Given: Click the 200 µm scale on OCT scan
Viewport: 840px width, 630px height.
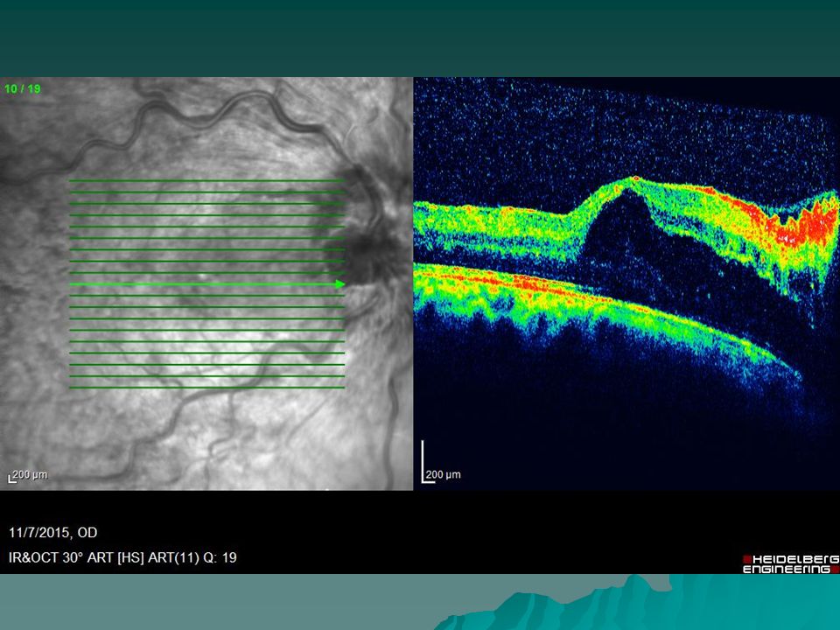Looking at the screenshot, I should 441,463.
